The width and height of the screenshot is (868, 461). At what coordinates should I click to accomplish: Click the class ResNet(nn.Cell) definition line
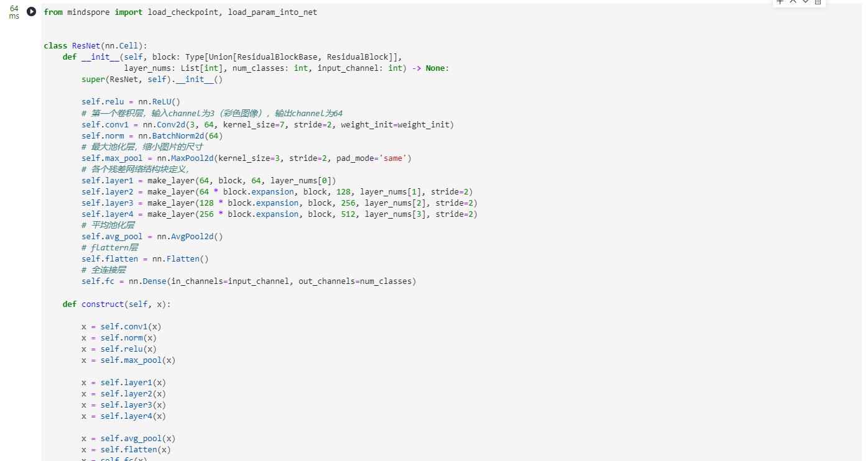[96, 45]
